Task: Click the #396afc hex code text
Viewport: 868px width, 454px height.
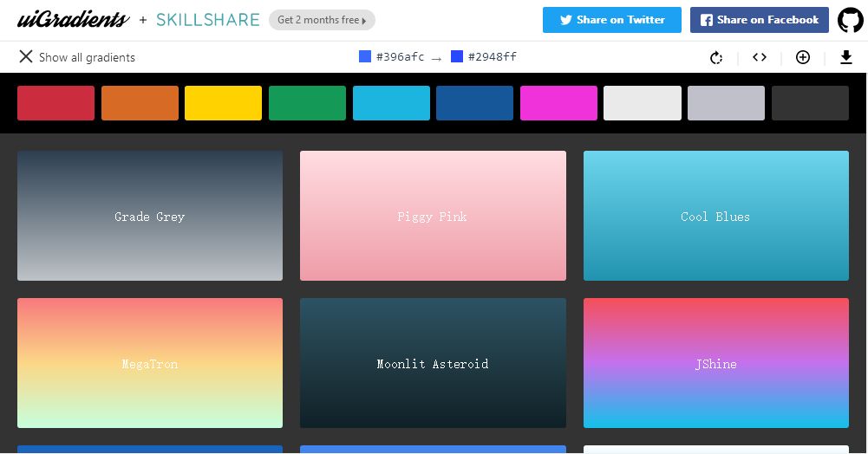Action: (x=401, y=56)
